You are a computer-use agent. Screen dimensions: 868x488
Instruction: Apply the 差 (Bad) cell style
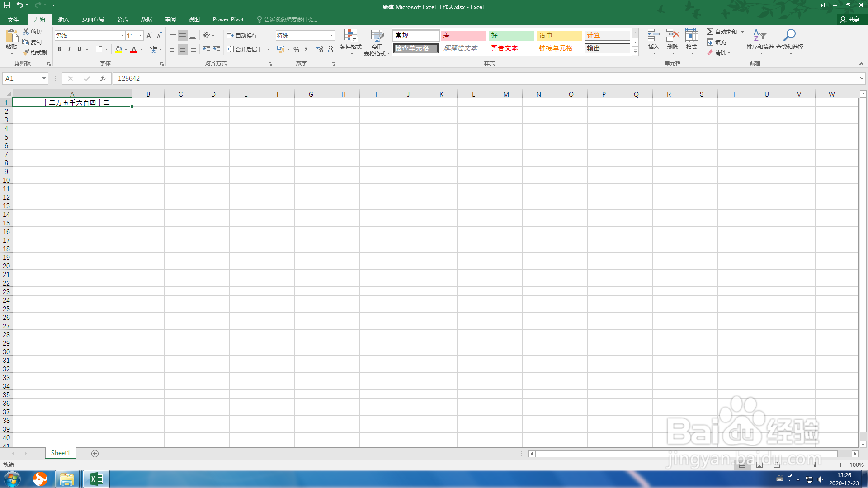[464, 35]
